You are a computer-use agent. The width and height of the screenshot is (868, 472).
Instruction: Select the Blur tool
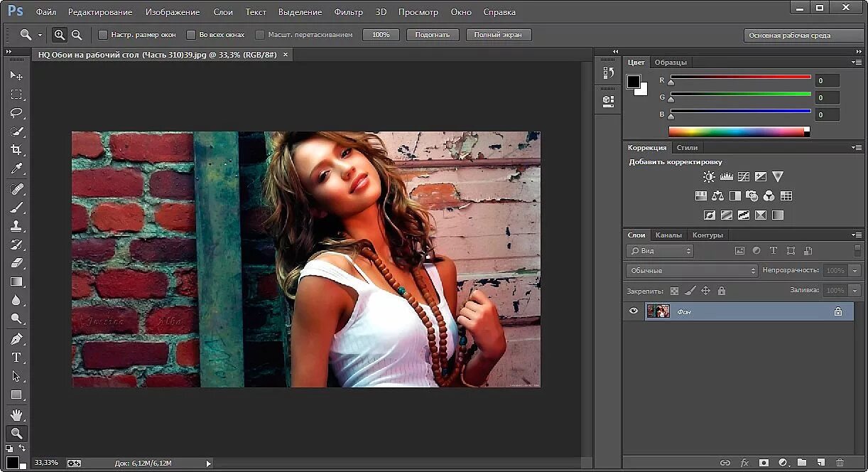[x=16, y=300]
